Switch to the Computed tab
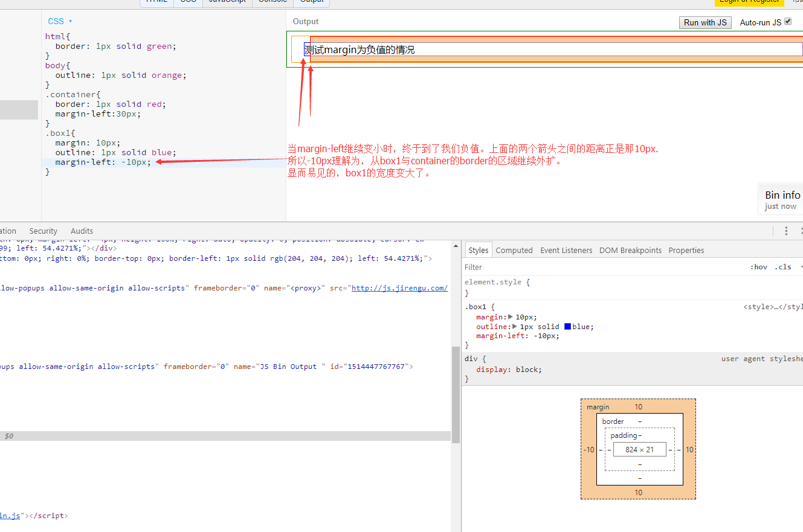This screenshot has height=532, width=803. [x=514, y=250]
